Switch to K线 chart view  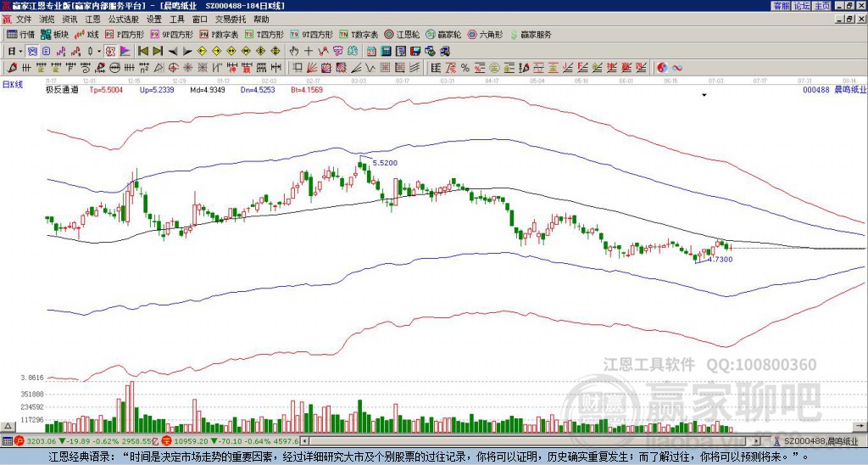(x=86, y=34)
